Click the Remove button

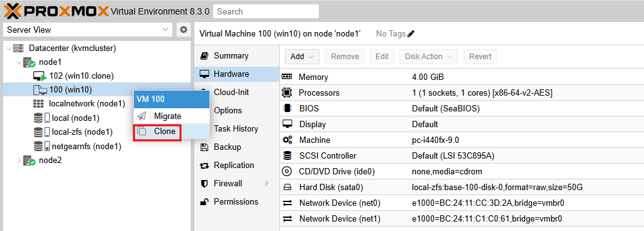click(345, 57)
